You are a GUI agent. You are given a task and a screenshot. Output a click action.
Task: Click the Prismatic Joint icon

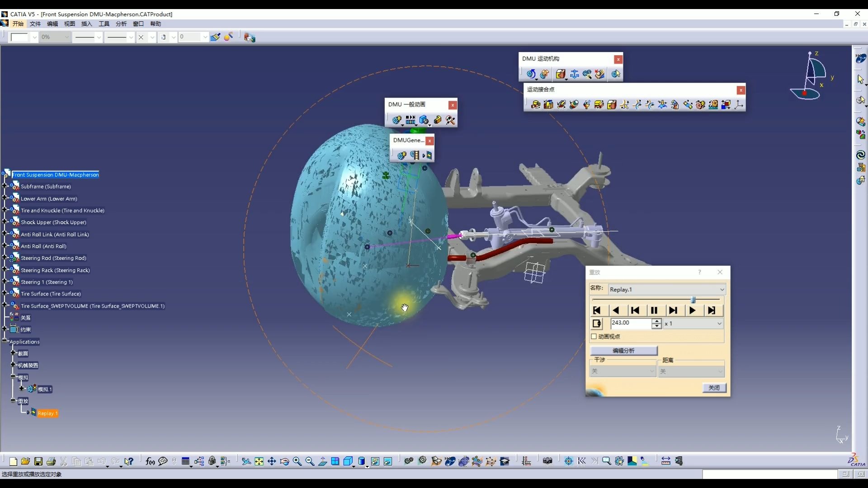pos(548,105)
